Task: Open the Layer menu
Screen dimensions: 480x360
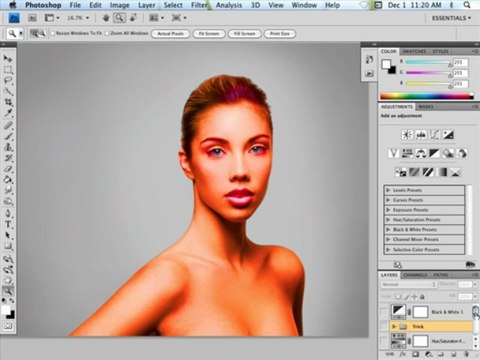Action: click(x=147, y=5)
